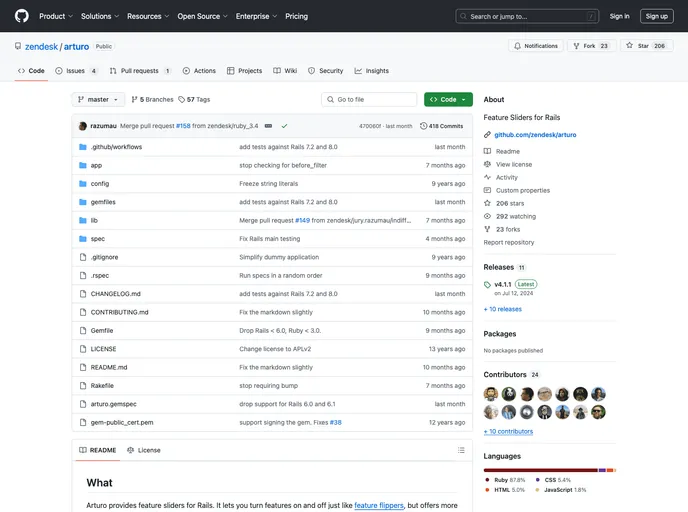The height and width of the screenshot is (512, 688).
Task: Open the Resources dropdown menu
Action: [x=148, y=16]
